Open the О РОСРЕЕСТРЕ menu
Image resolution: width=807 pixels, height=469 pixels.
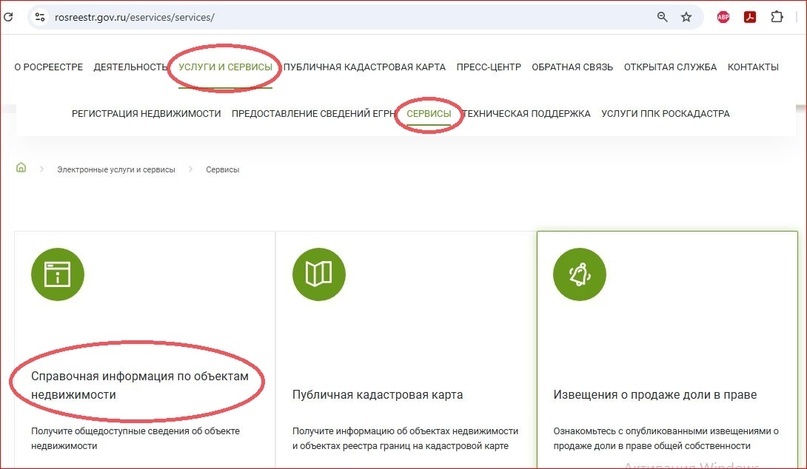pos(48,67)
